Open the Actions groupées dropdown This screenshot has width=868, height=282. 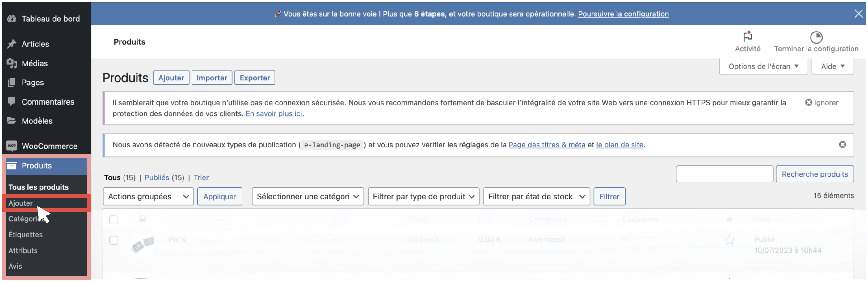(148, 197)
